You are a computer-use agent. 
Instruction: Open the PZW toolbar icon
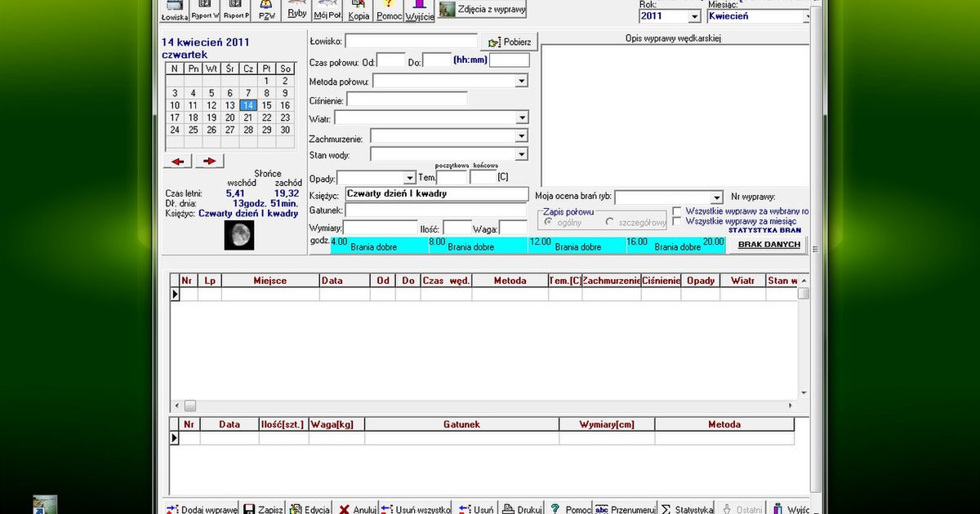pos(266,11)
